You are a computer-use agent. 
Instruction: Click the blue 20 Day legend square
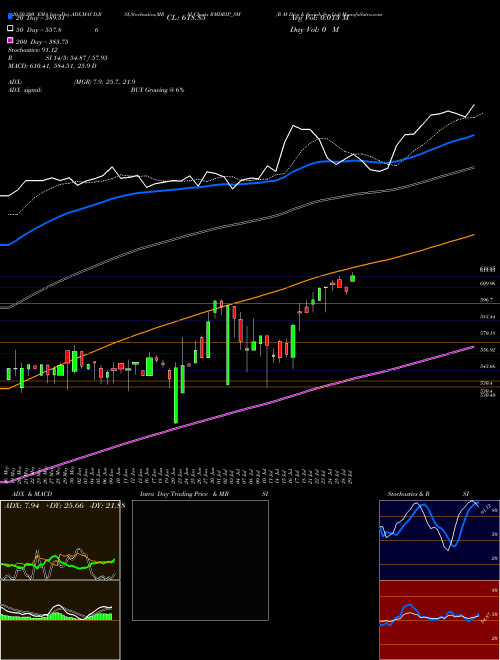(x=11, y=17)
